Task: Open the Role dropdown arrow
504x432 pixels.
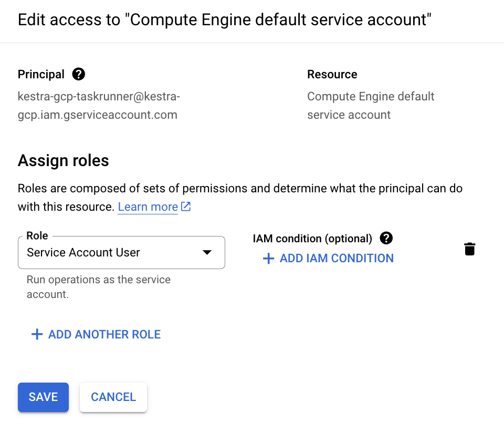Action: [x=207, y=253]
